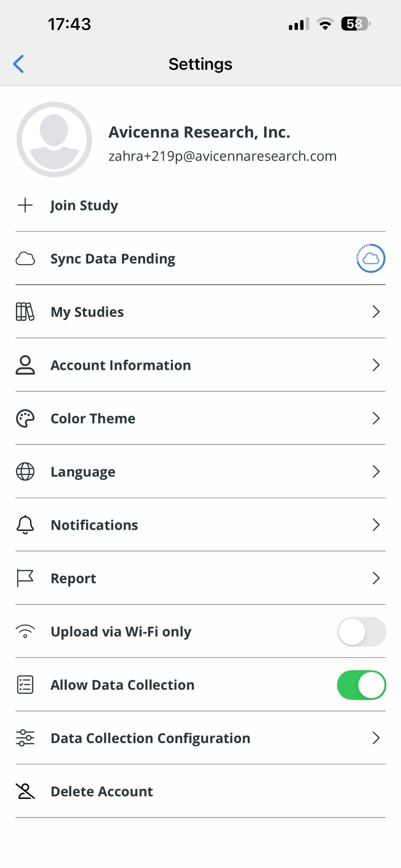
Task: Tap the Data Collection Configuration sliders icon
Action: pos(25,738)
